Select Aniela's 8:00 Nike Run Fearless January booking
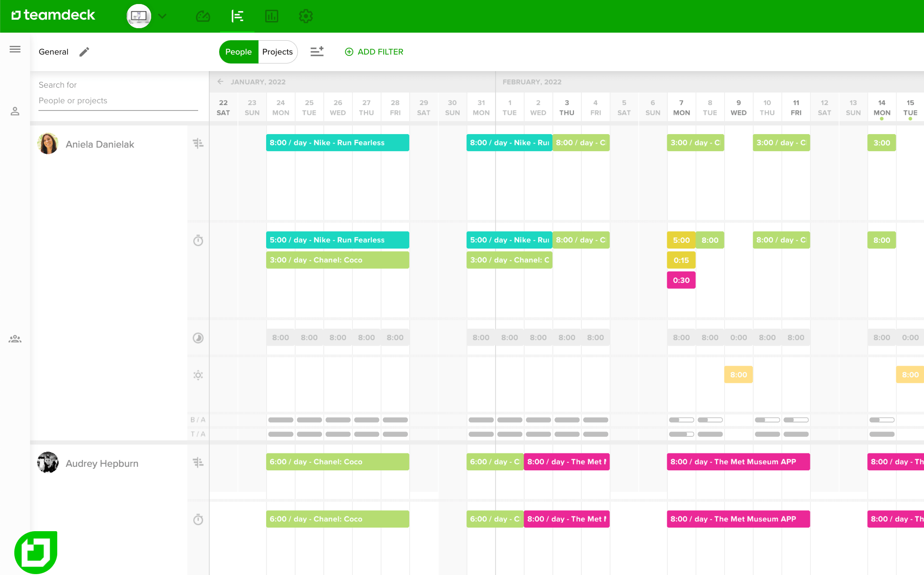 click(338, 143)
